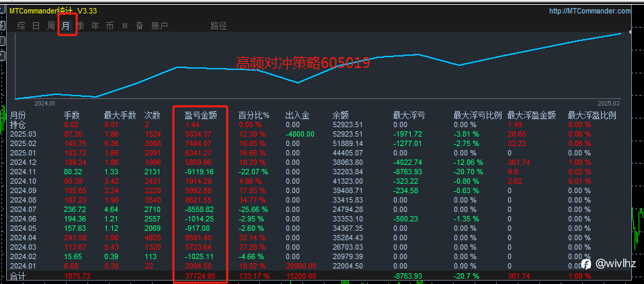
Task: Click the MTCommander统计 V3.33 title
Action: pos(53,11)
